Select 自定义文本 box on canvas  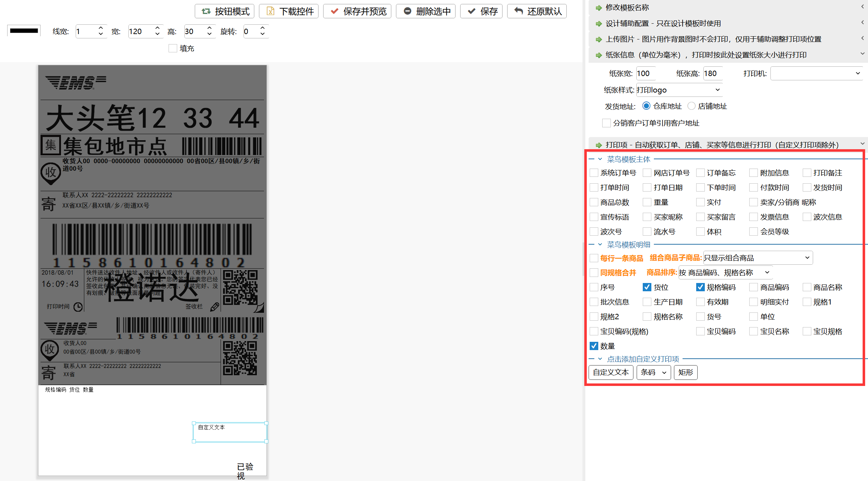230,433
